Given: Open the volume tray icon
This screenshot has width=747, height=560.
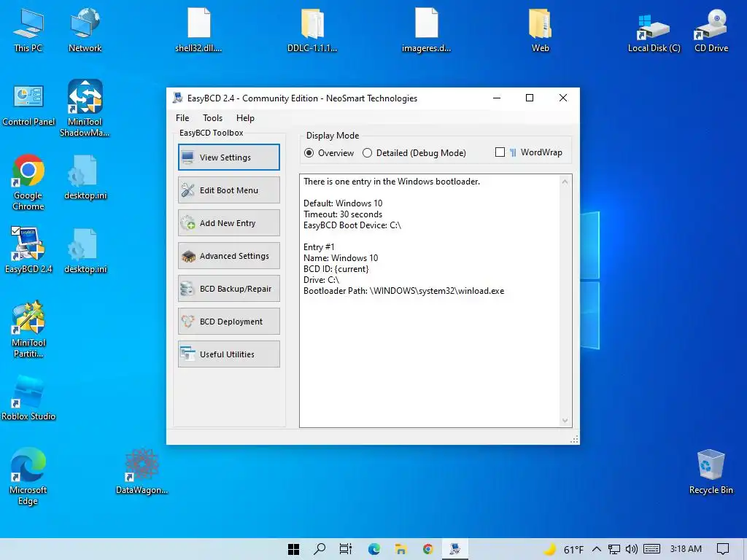Looking at the screenshot, I should tap(632, 549).
